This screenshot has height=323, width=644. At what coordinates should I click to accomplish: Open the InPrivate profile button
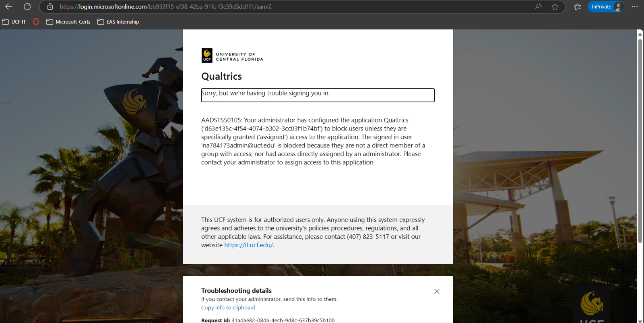[x=606, y=6]
